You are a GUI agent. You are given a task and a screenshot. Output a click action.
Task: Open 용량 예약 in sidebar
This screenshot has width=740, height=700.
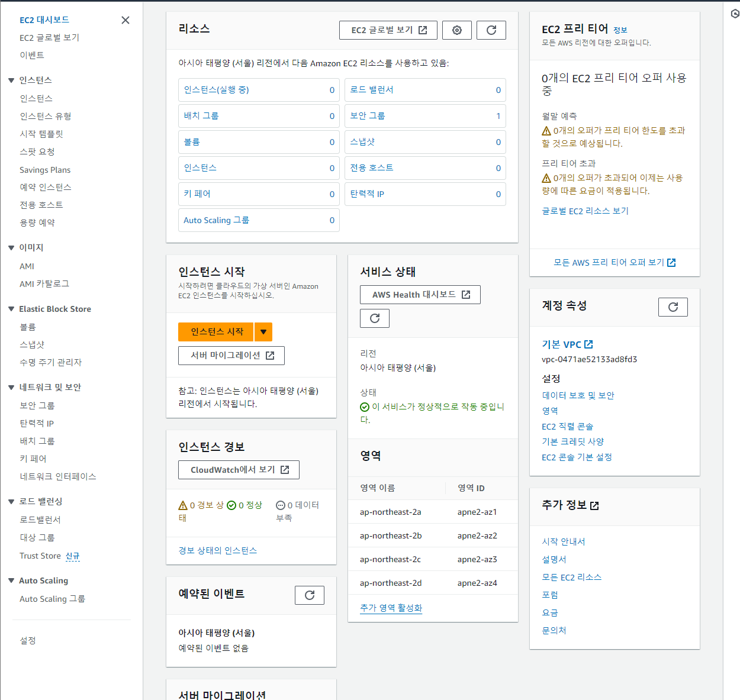(37, 223)
